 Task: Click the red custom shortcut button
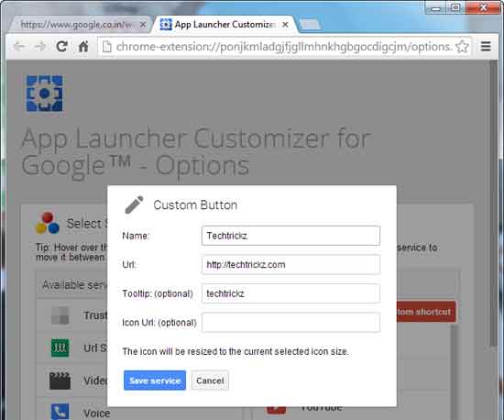tap(426, 312)
